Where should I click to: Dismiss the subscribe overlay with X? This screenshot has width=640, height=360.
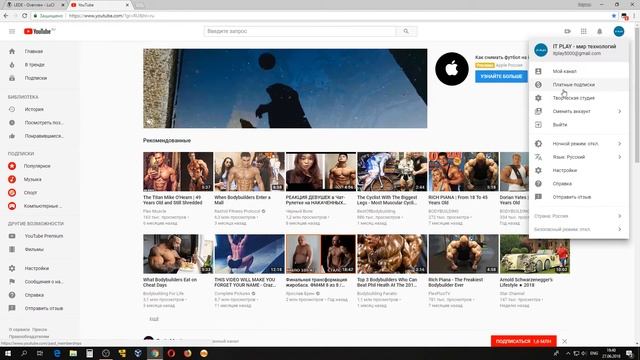click(x=564, y=341)
